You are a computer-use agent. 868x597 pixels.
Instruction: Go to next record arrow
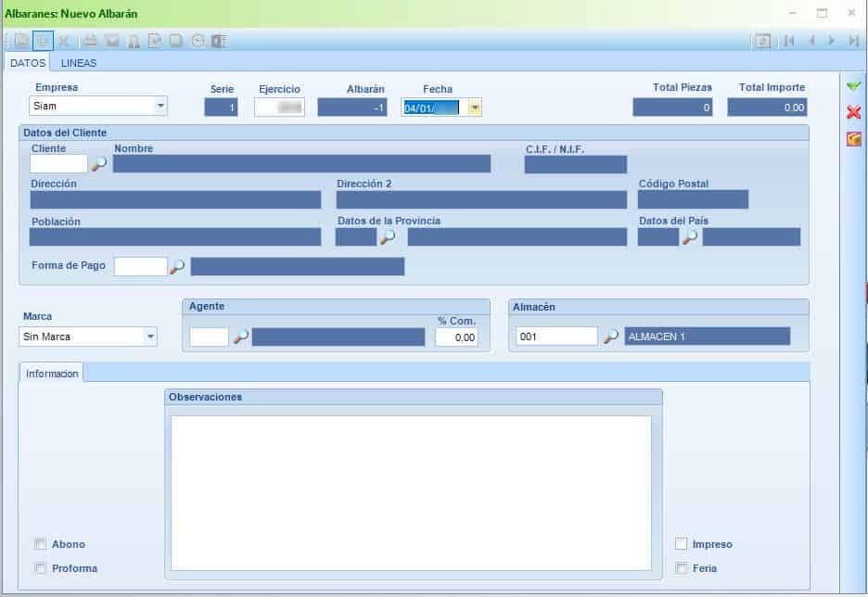[832, 41]
